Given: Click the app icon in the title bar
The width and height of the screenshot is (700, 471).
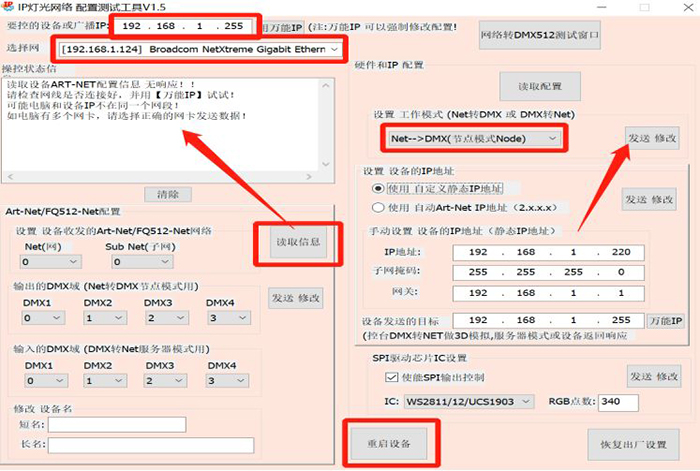Looking at the screenshot, I should click(8, 6).
